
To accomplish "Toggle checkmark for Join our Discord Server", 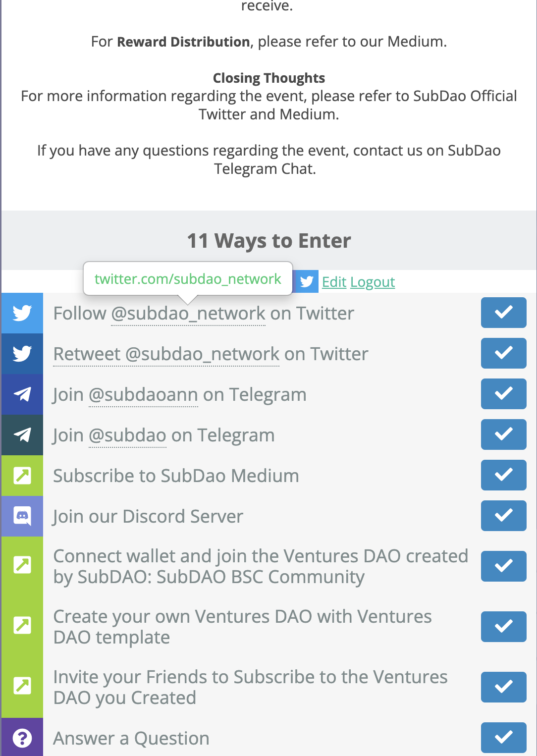I will 503,516.
